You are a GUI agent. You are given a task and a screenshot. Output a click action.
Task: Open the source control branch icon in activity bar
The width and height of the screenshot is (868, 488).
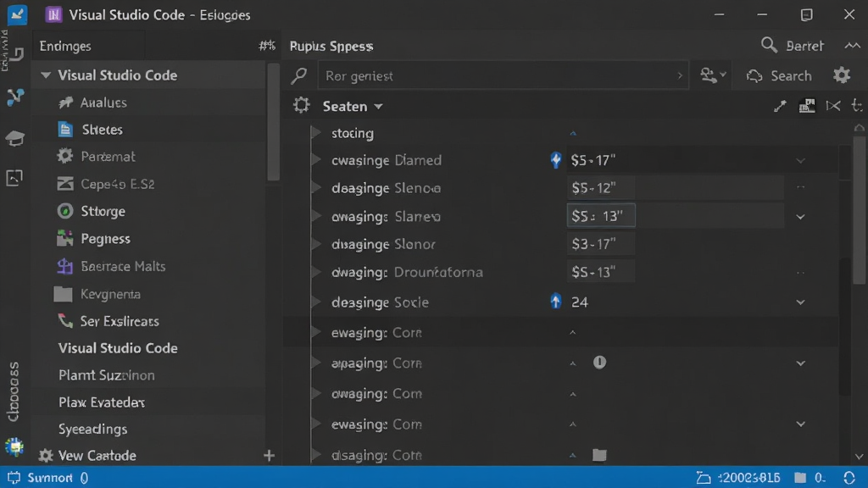point(15,97)
